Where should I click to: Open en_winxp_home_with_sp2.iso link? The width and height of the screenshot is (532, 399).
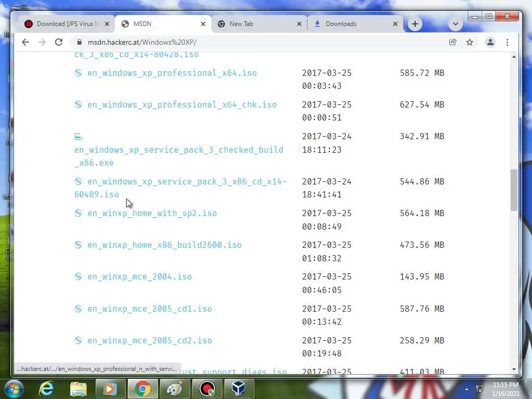coord(152,213)
